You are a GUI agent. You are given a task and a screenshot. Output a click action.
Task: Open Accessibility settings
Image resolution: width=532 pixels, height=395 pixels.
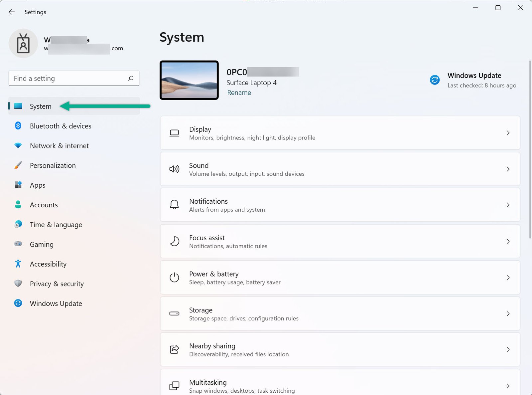tap(74, 264)
